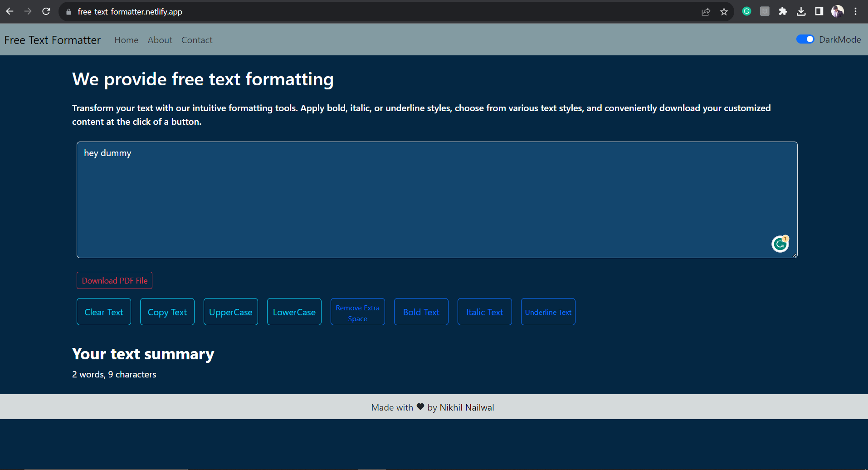Image resolution: width=868 pixels, height=470 pixels.
Task: Apply Italic Text formatting
Action: [x=484, y=312]
